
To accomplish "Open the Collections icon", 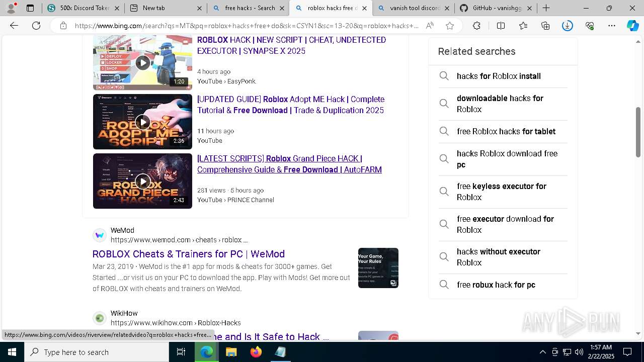I will tap(545, 26).
